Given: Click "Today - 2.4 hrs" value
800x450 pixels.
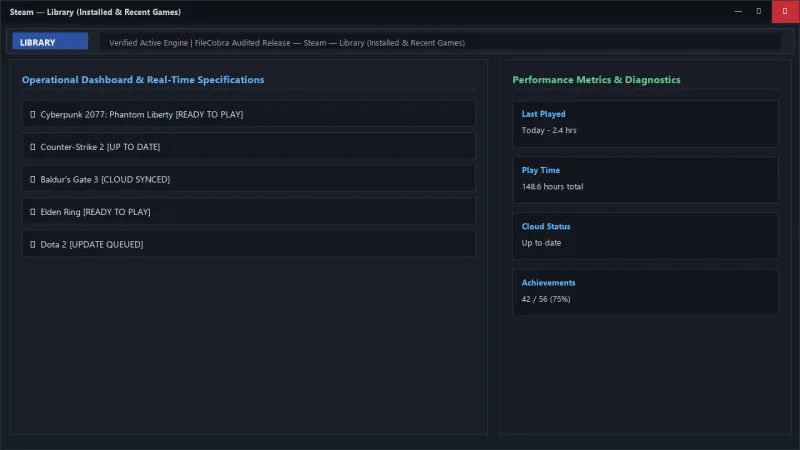Looking at the screenshot, I should coord(548,130).
